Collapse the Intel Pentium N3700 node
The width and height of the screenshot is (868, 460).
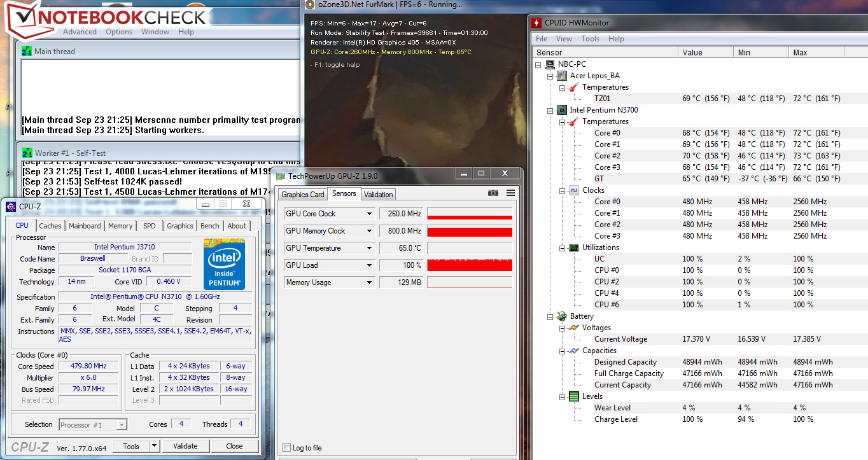click(550, 110)
